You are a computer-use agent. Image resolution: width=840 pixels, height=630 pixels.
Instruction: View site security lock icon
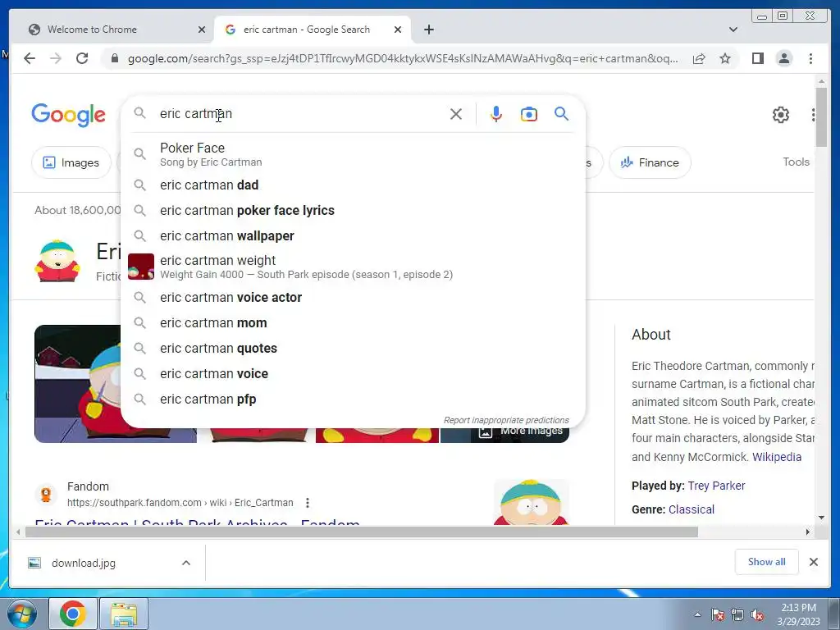click(x=114, y=58)
